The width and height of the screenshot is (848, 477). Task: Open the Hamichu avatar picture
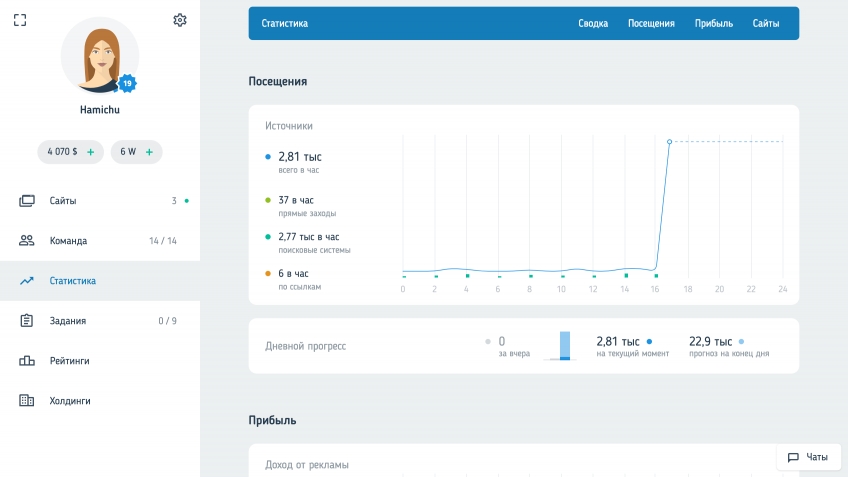click(100, 56)
